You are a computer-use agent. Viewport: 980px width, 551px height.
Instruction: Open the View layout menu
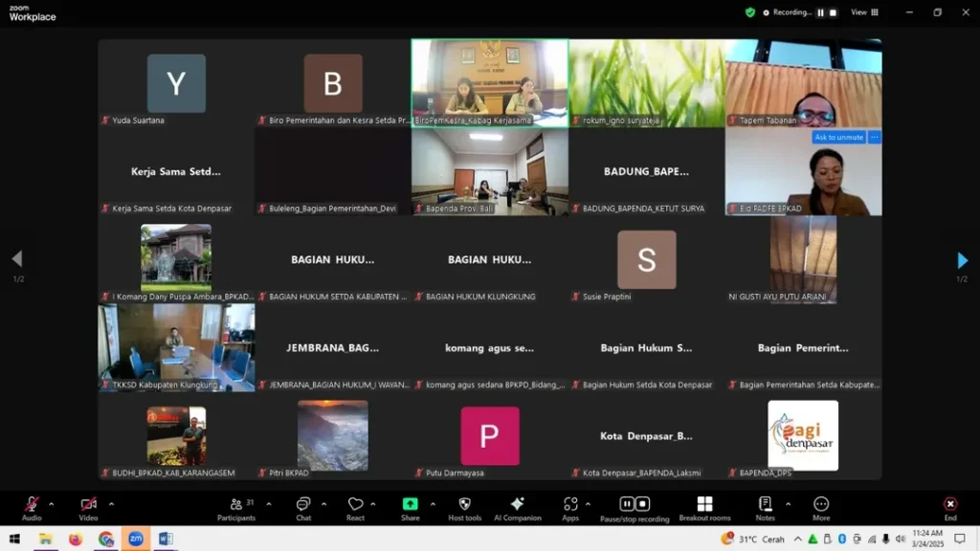[x=864, y=12]
